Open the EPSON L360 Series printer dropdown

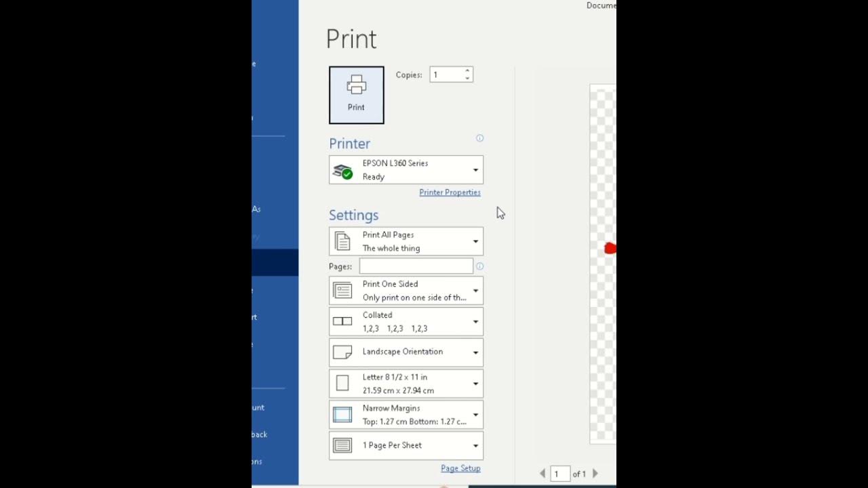(406, 170)
